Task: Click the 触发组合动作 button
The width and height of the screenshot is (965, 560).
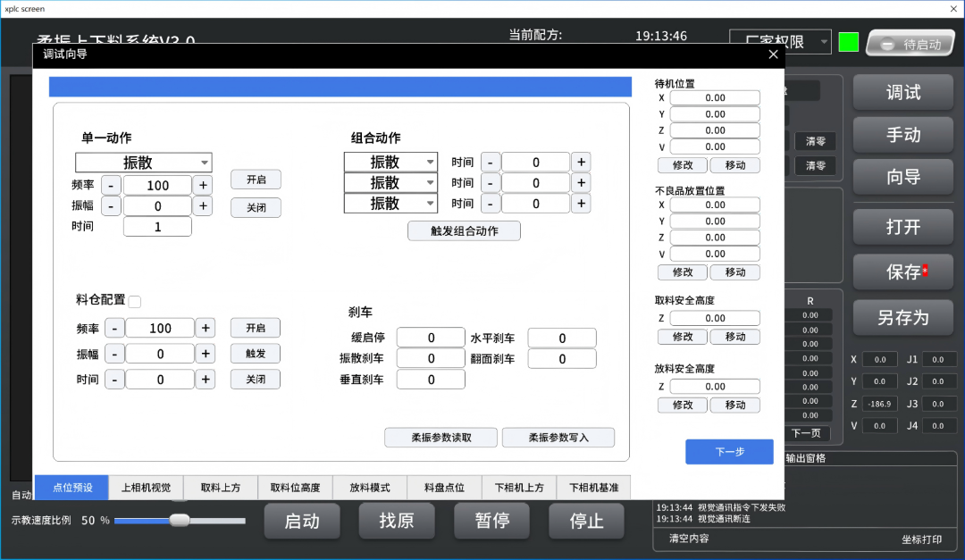Action: coord(464,230)
